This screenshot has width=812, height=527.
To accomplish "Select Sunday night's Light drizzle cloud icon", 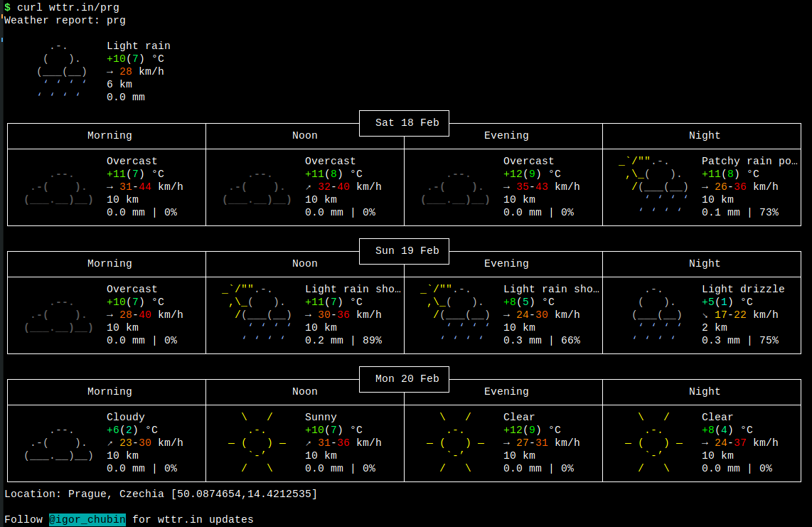I will click(x=654, y=314).
